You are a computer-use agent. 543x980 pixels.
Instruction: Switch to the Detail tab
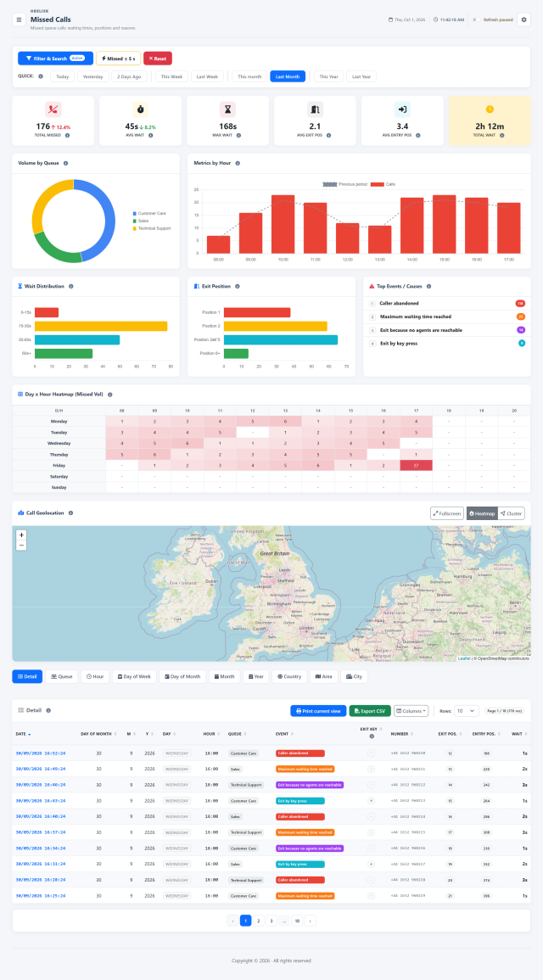(27, 676)
